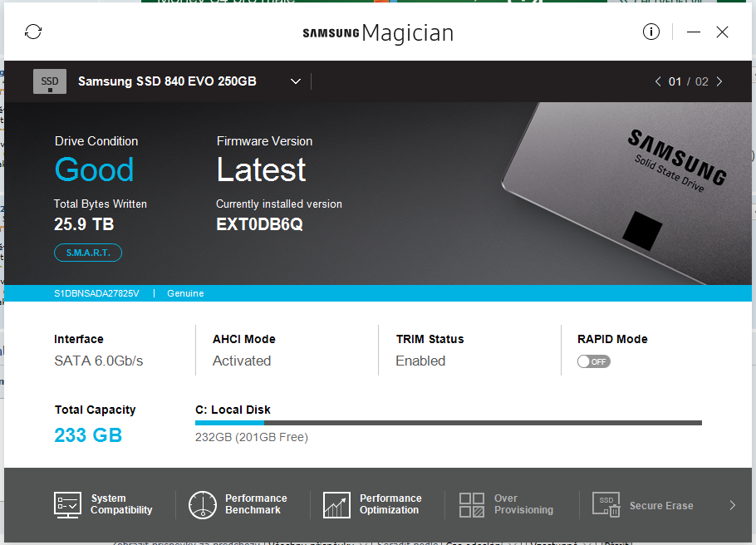Go to next drive with right chevron
The image size is (756, 545).
[719, 81]
